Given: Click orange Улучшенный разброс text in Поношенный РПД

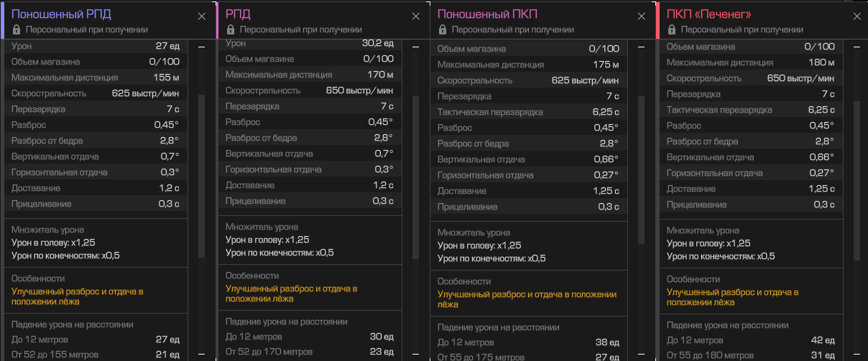Looking at the screenshot, I should (x=78, y=297).
